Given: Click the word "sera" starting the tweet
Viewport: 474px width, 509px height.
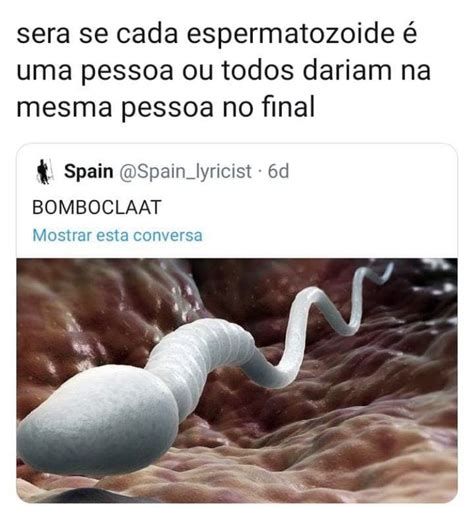Looking at the screenshot, I should pyautogui.click(x=43, y=35).
